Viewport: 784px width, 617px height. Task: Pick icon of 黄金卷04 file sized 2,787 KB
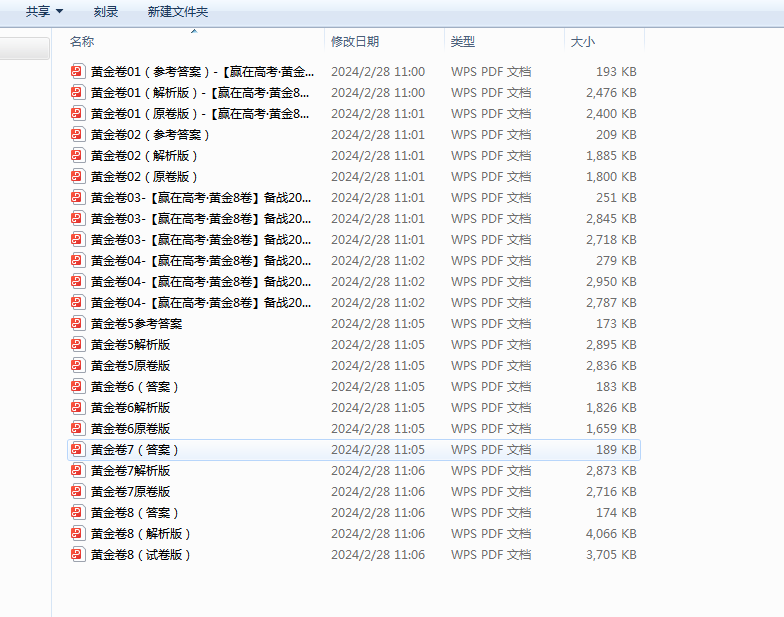coord(78,302)
